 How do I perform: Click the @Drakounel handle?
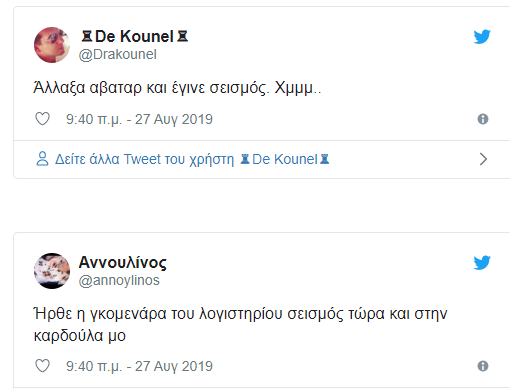[118, 54]
